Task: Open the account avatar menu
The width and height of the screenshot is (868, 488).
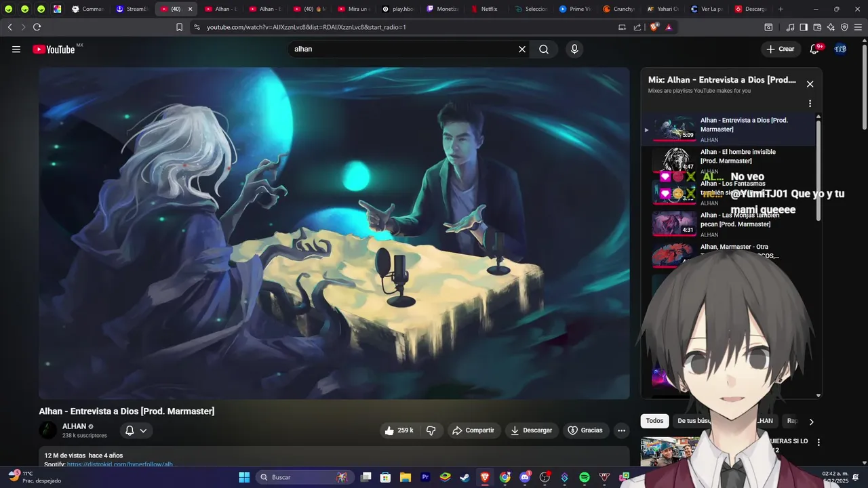Action: click(840, 49)
